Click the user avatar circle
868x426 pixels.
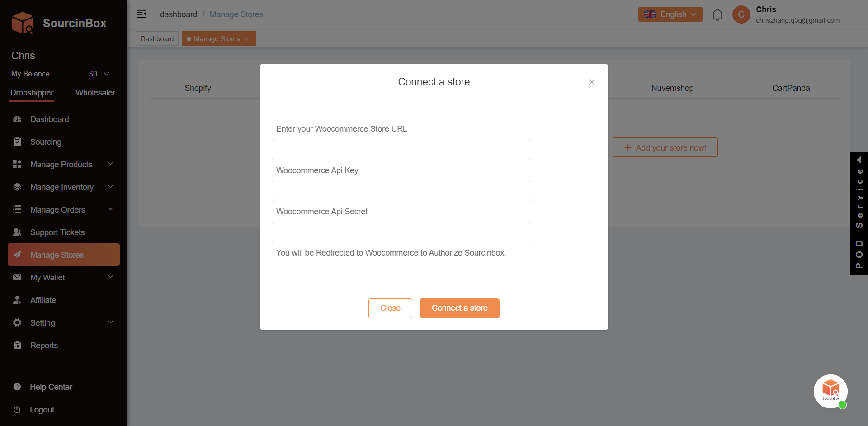(741, 14)
